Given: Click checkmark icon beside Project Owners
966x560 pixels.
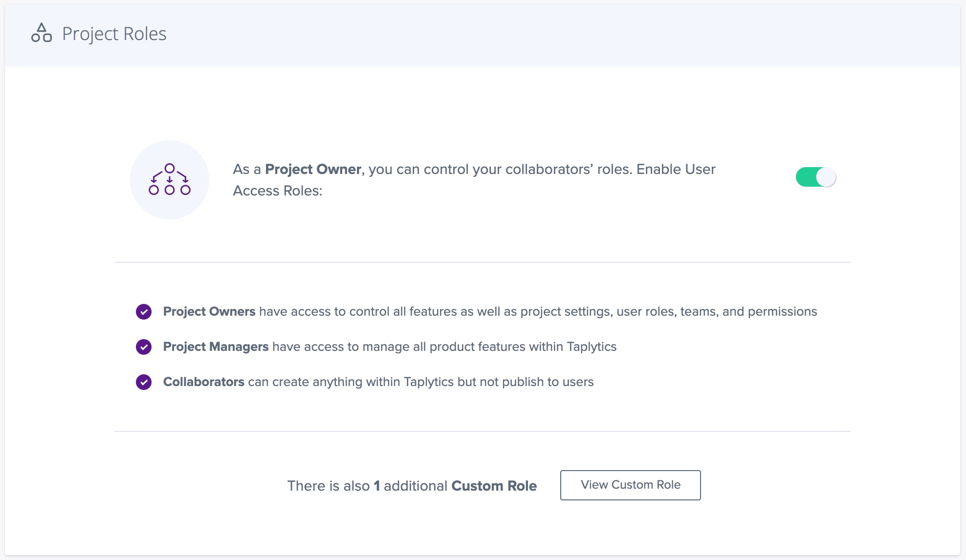Looking at the screenshot, I should pyautogui.click(x=144, y=312).
